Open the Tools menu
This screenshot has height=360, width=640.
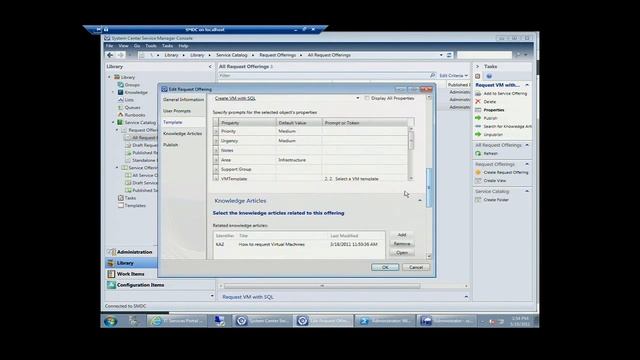point(151,46)
